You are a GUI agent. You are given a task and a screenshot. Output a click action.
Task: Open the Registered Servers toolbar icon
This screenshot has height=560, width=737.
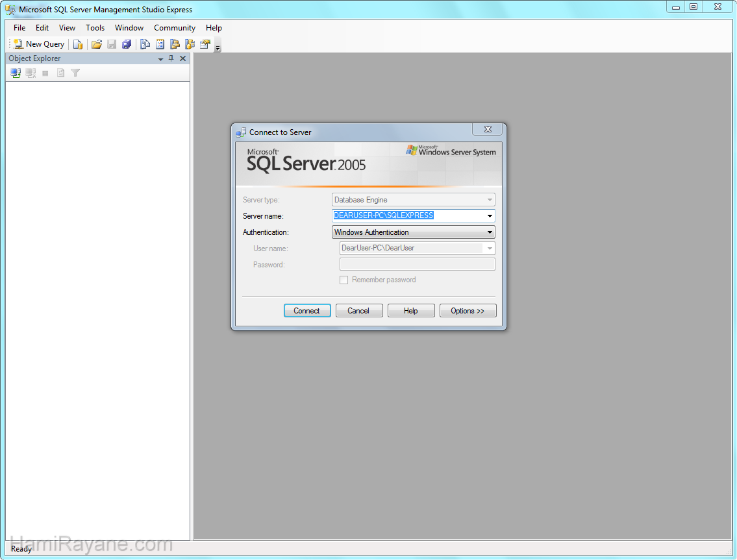point(145,44)
